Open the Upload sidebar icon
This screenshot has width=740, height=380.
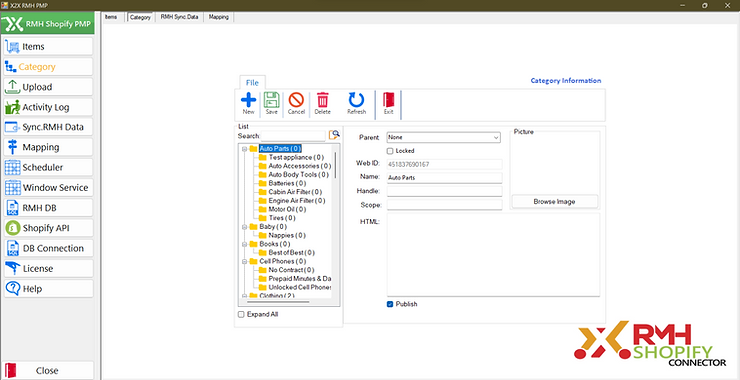[x=12, y=87]
